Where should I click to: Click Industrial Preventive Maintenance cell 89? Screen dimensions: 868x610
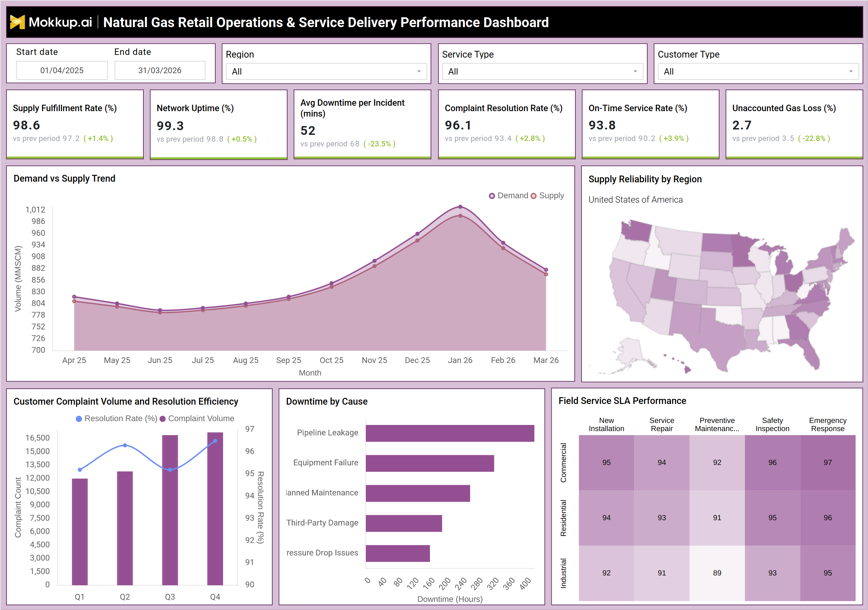717,573
